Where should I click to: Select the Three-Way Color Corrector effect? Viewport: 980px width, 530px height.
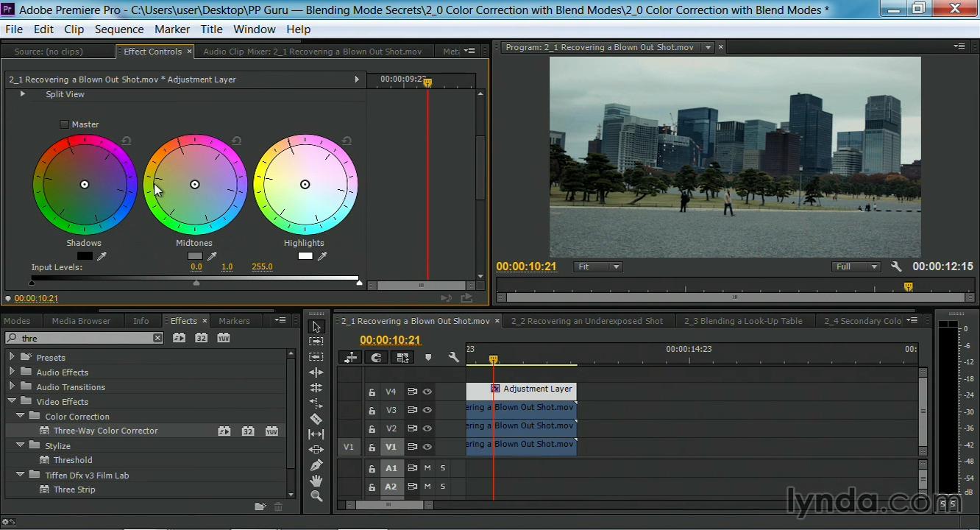[105, 431]
